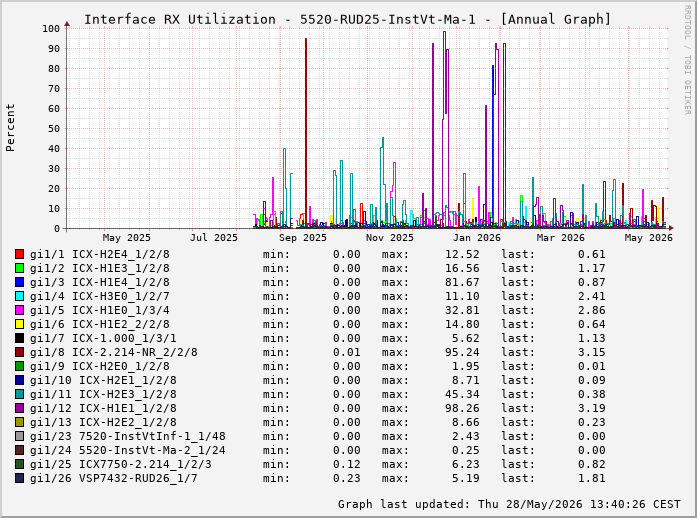Click the gray gi1/23 legend swatch
697x518 pixels.
pyautogui.click(x=19, y=436)
